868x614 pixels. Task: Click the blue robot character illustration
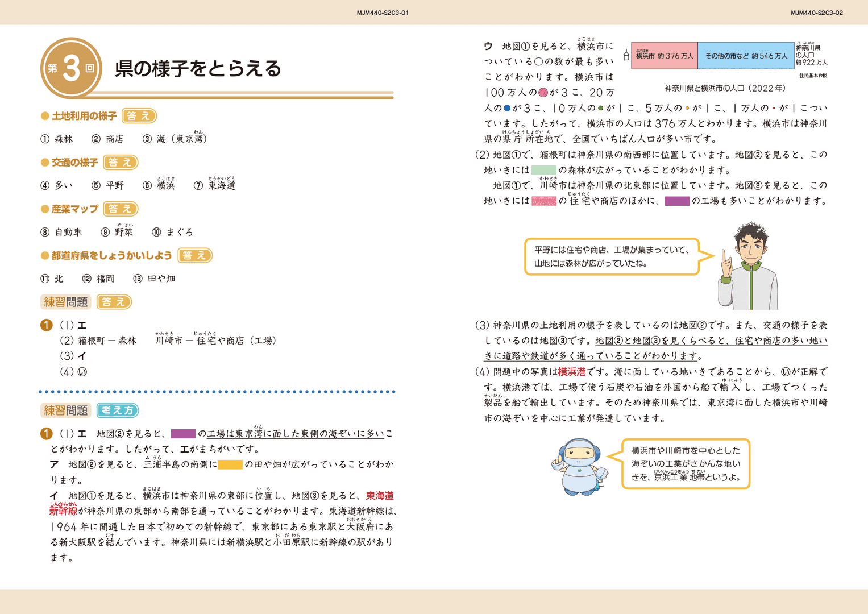(580, 466)
